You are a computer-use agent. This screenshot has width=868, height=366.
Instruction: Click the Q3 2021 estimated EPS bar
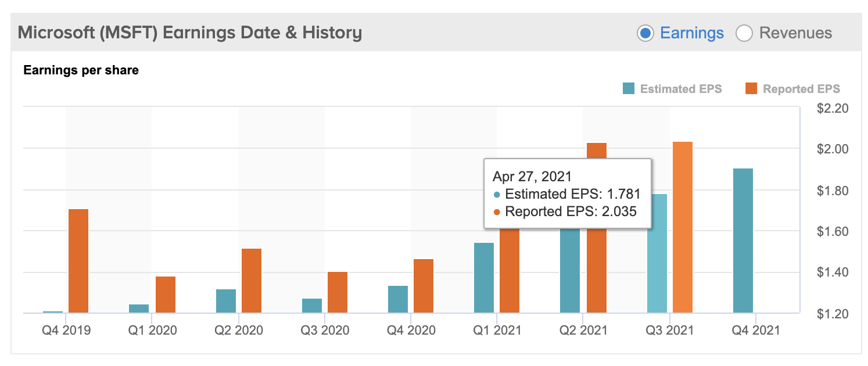657,253
